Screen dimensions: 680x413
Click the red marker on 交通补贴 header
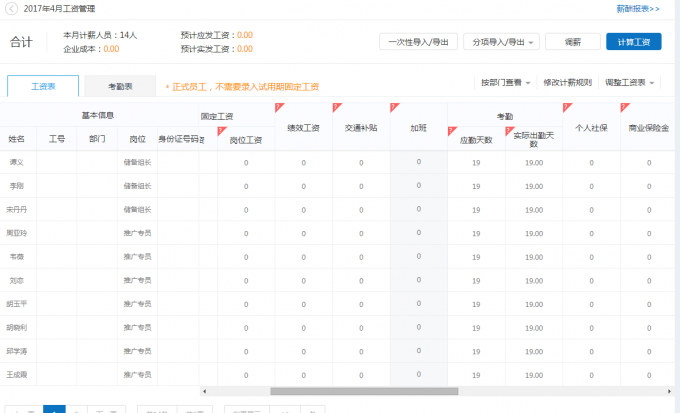tap(336, 106)
